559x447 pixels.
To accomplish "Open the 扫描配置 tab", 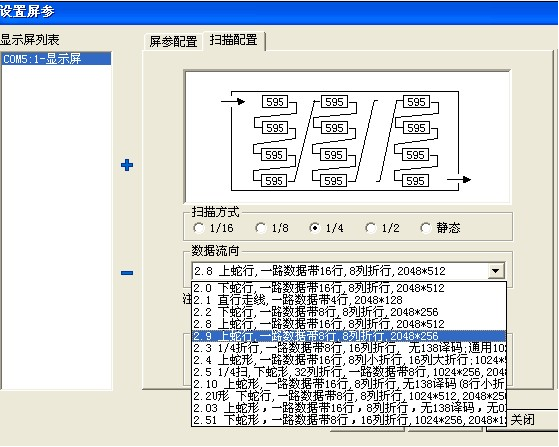I will (234, 40).
